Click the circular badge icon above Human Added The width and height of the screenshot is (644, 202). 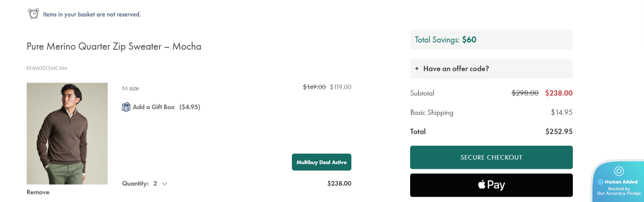coord(619,171)
